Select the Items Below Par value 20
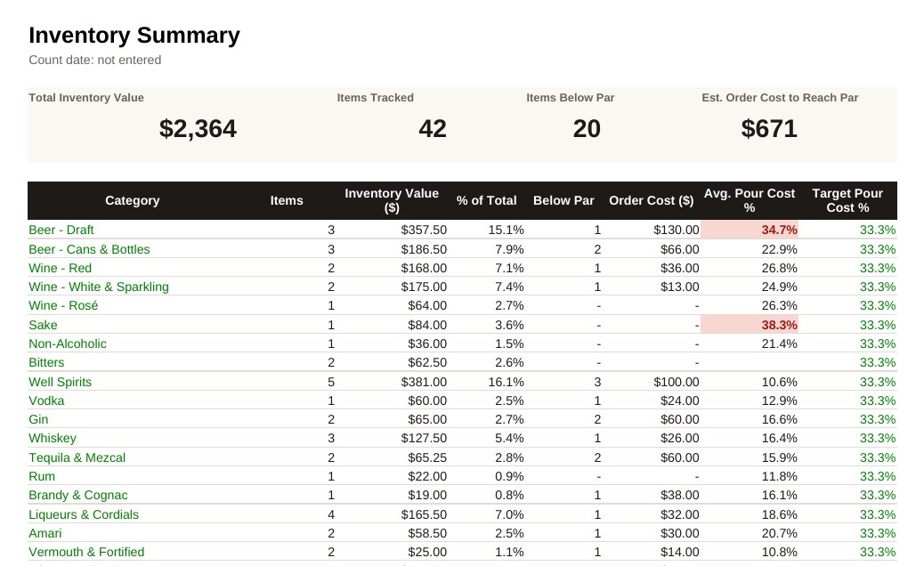This screenshot has width=924, height=566. pos(587,129)
